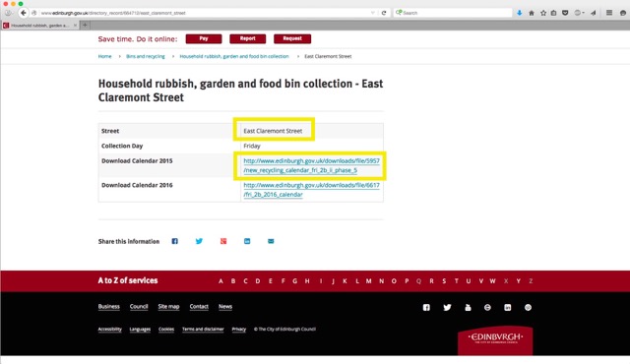Show bookmarks list clipboard icon
630x364 pixels.
pos(553,13)
